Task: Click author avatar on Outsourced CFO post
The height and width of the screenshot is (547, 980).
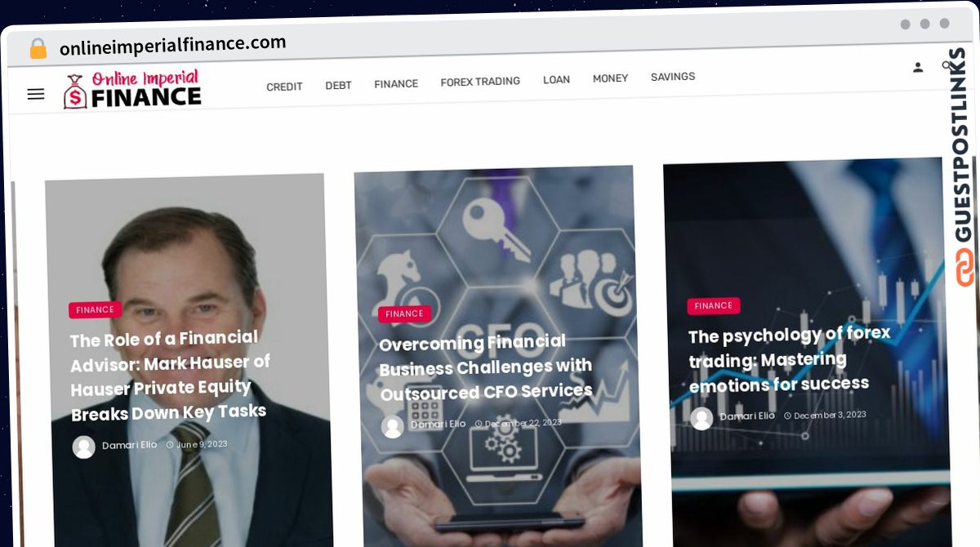Action: [x=393, y=426]
